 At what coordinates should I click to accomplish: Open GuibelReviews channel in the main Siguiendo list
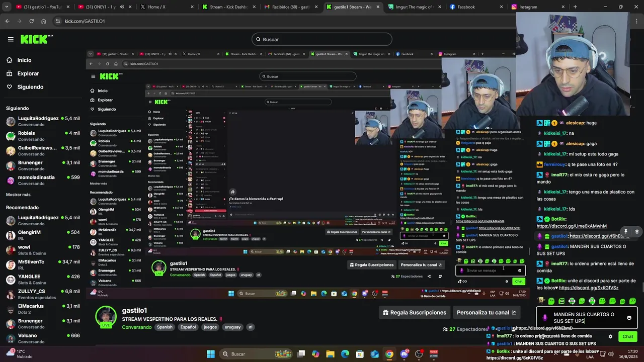pos(43,151)
